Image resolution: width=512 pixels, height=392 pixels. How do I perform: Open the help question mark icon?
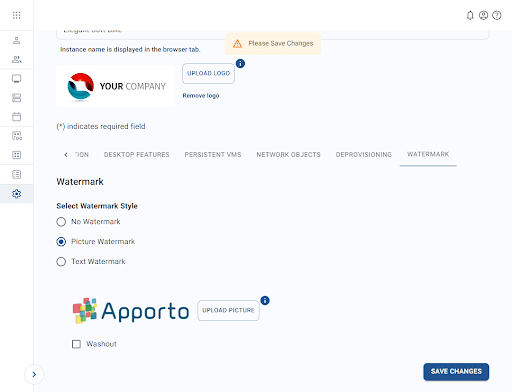point(497,15)
